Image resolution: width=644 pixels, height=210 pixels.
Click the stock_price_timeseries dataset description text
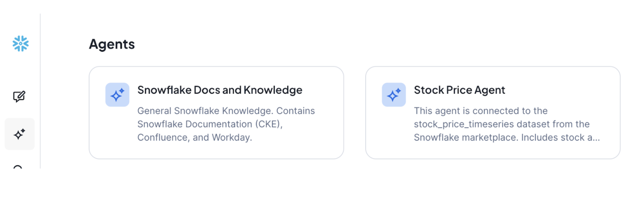(x=502, y=124)
